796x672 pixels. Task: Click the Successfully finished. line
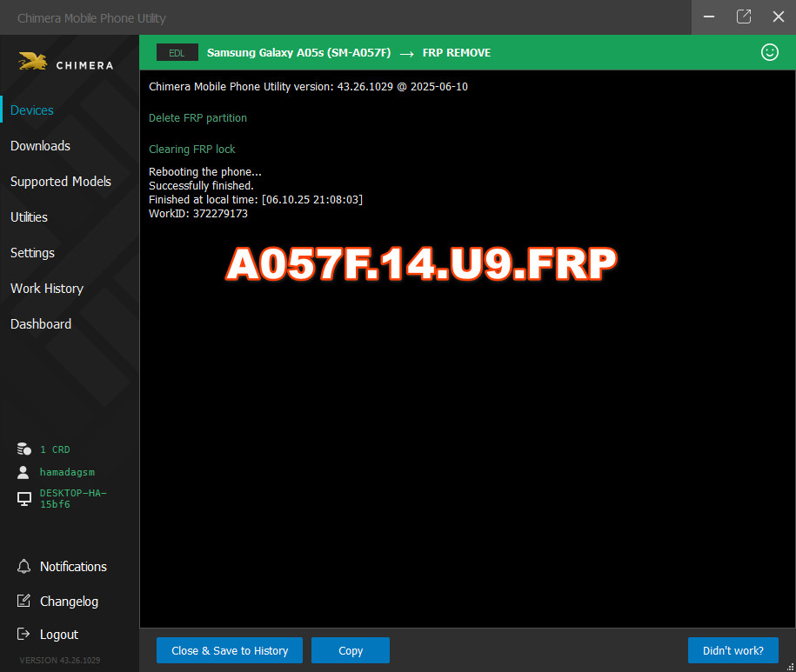click(x=201, y=186)
